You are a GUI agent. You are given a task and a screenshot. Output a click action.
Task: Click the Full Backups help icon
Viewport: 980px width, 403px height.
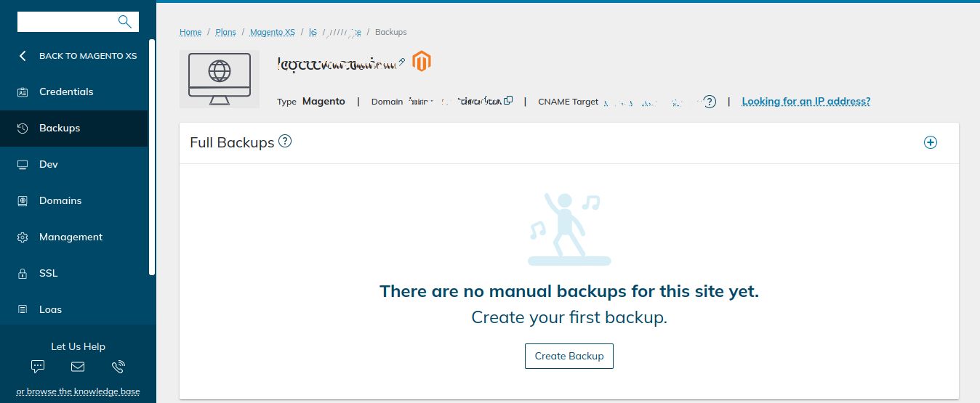pos(285,142)
